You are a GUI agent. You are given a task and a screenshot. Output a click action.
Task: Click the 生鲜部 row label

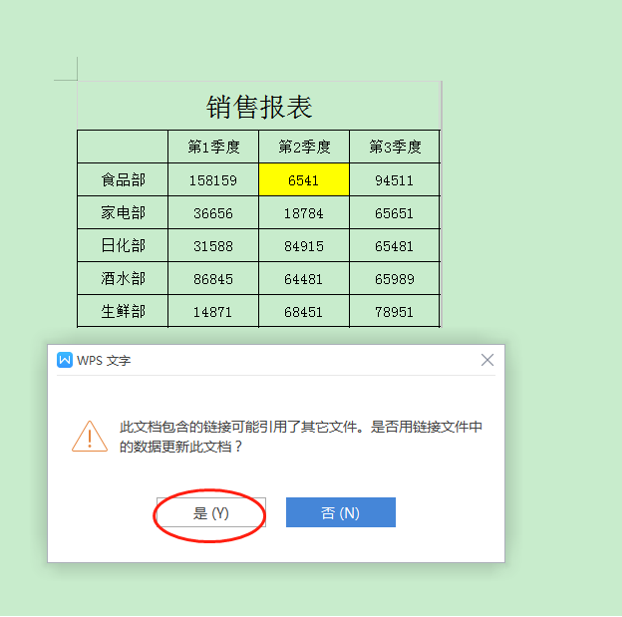[x=123, y=311]
